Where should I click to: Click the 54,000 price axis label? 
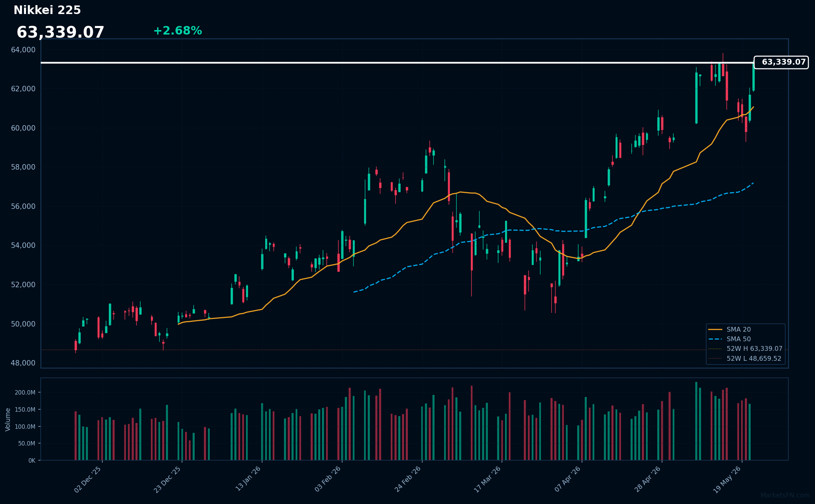click(23, 246)
